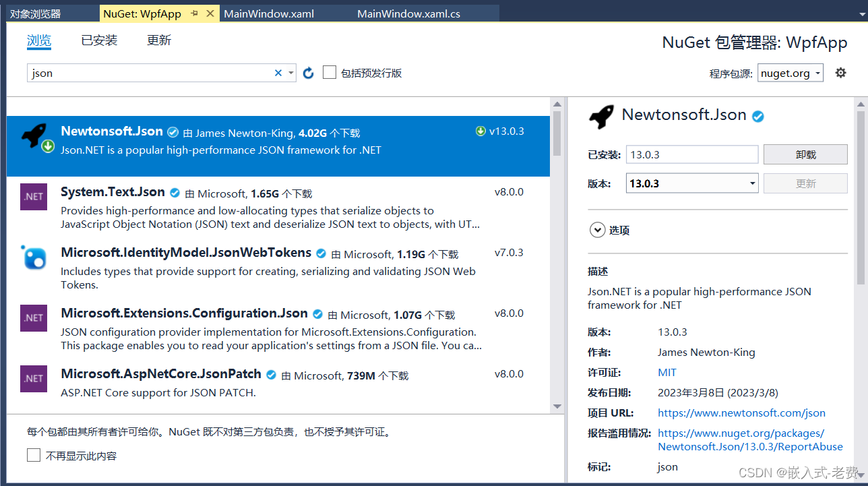The width and height of the screenshot is (868, 486).
Task: Click the refresh search results icon
Action: [309, 73]
